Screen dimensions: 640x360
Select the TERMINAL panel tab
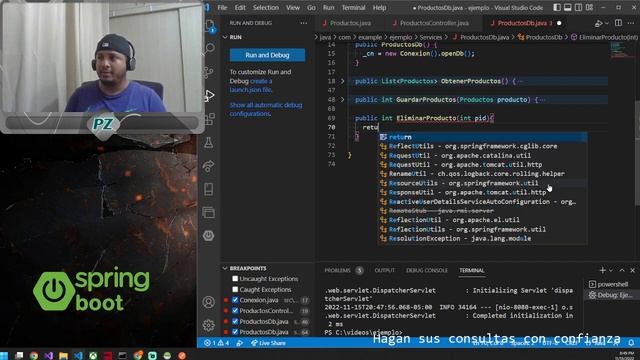[471, 270]
